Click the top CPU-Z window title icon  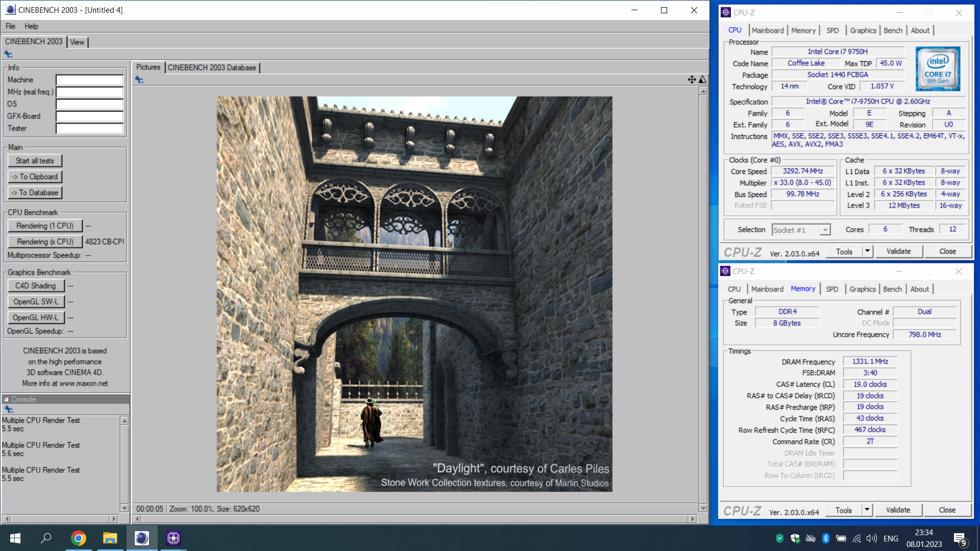point(726,12)
